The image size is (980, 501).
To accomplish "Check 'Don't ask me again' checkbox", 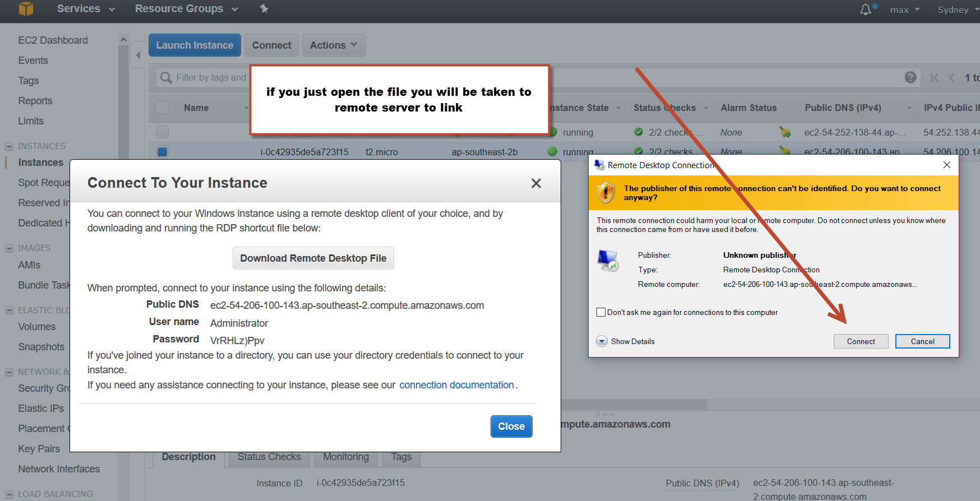I will pos(601,312).
